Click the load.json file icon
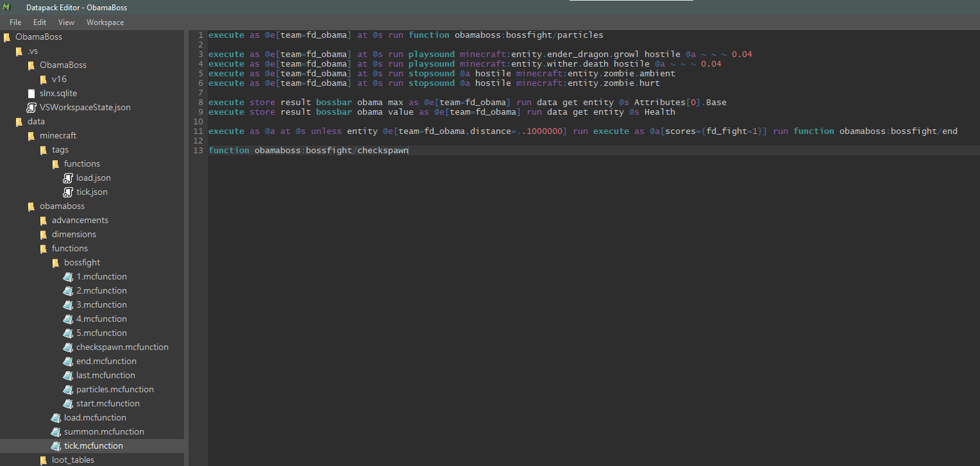This screenshot has width=980, height=466. (x=68, y=178)
